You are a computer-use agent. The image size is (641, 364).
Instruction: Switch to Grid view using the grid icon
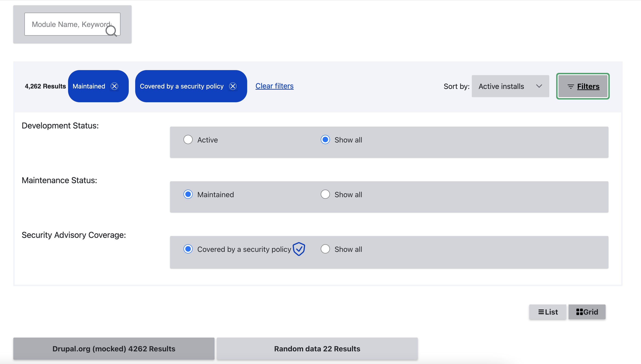pos(587,312)
